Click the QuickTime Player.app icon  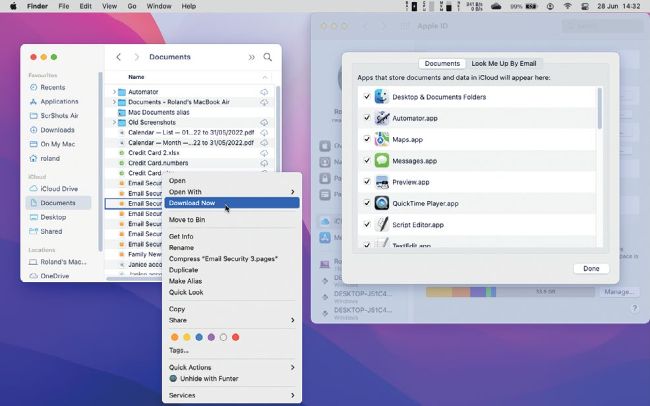point(381,203)
